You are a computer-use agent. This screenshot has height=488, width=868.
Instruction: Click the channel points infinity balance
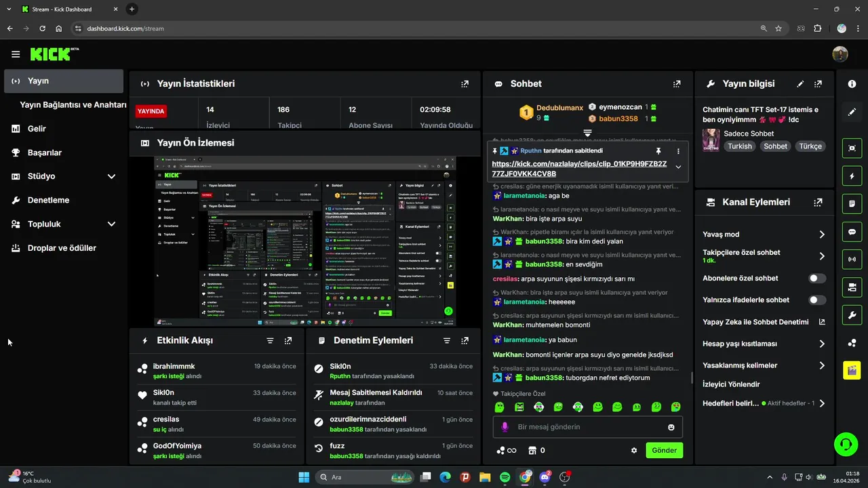(507, 450)
